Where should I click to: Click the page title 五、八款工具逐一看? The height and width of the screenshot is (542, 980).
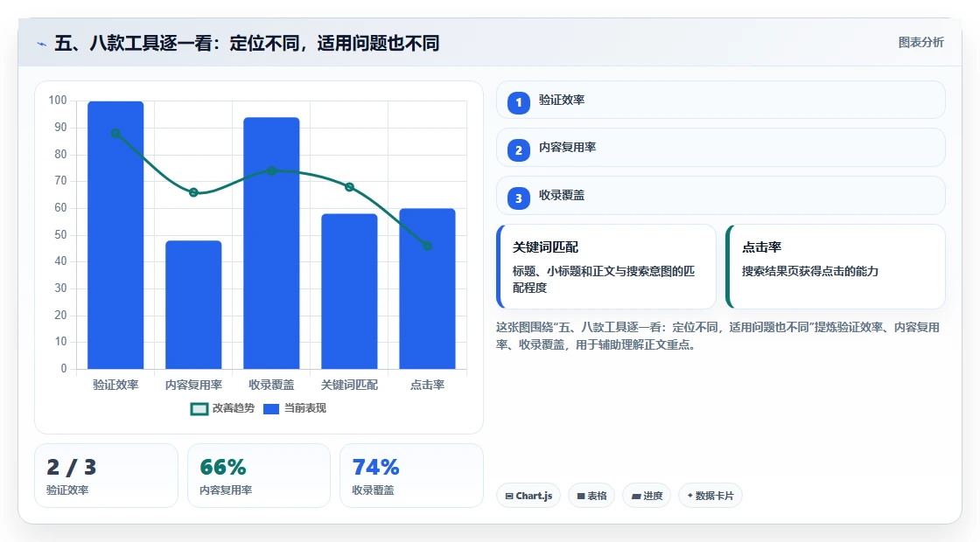click(x=248, y=43)
